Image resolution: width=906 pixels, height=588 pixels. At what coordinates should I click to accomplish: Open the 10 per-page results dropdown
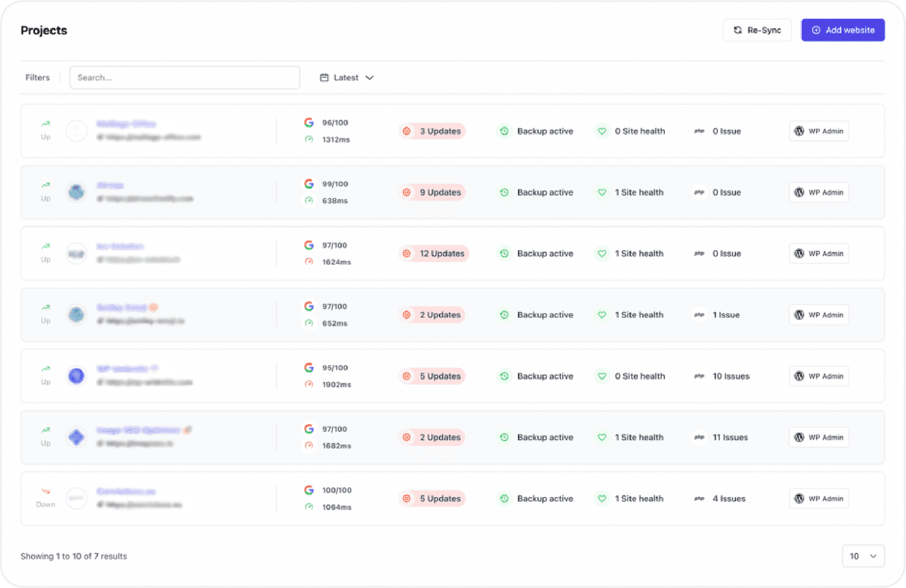pos(863,556)
